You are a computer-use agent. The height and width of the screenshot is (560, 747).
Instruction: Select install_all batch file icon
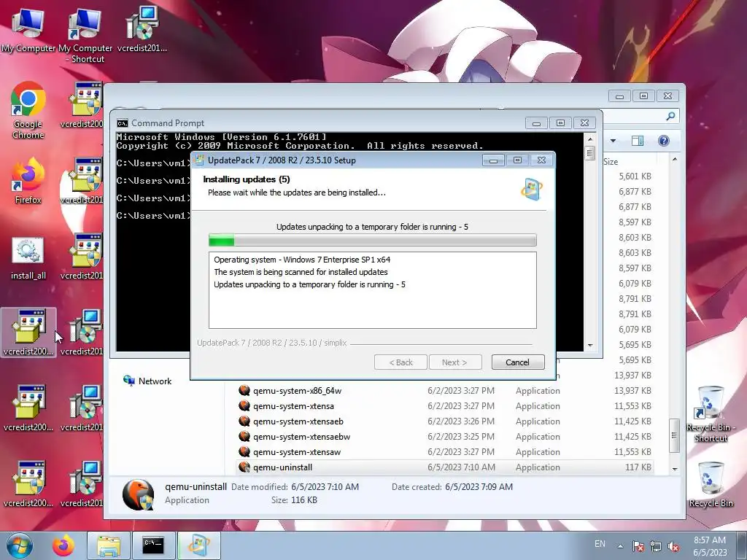pos(28,259)
